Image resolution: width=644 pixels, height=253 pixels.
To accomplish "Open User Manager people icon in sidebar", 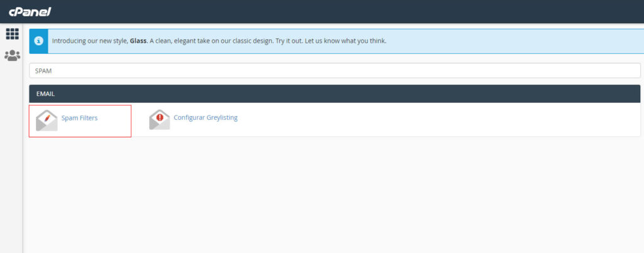I will (x=12, y=55).
